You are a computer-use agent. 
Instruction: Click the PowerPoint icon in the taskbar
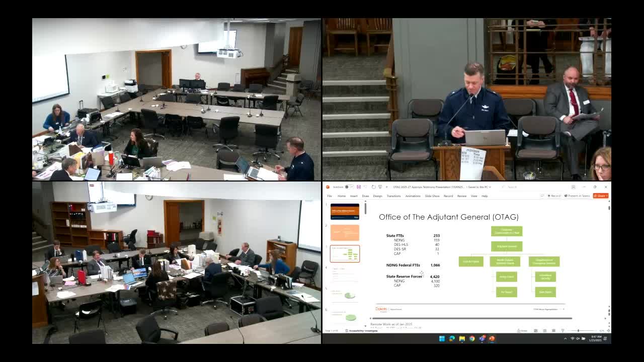pyautogui.click(x=492, y=338)
